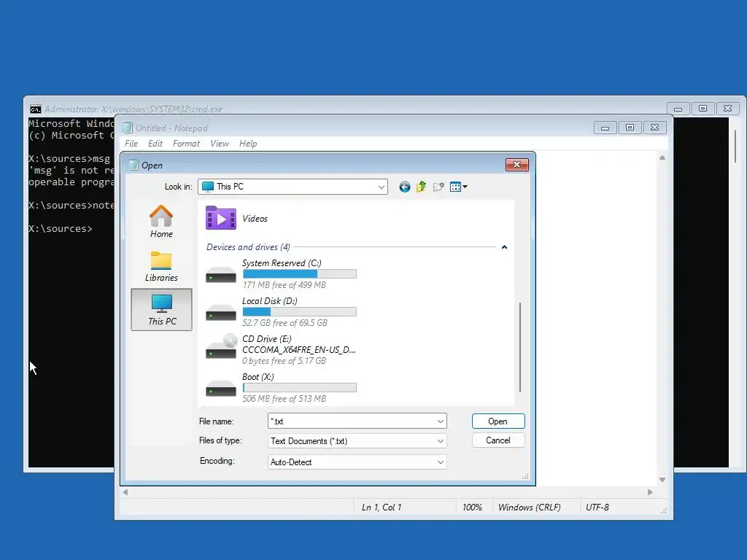The image size is (747, 560).
Task: Select the Local Disk (D:) drive icon
Action: click(220, 314)
